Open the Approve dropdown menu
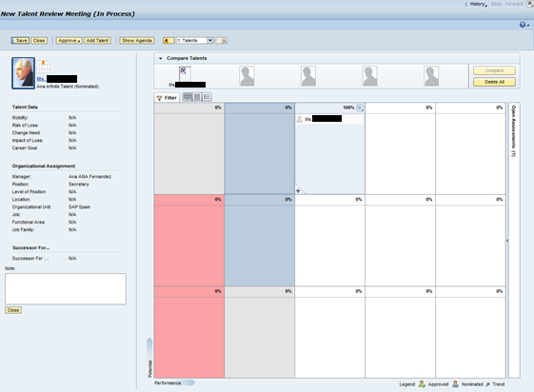The image size is (534, 392). [69, 41]
